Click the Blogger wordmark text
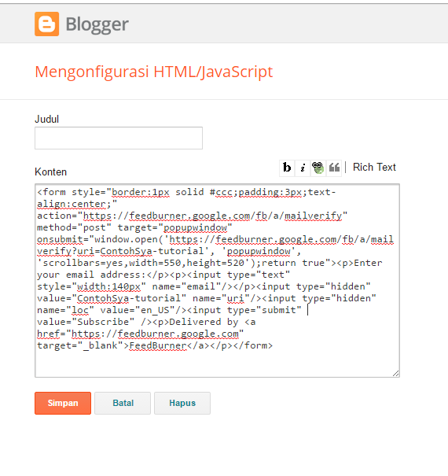This screenshot has height=476, width=448. 97,24
